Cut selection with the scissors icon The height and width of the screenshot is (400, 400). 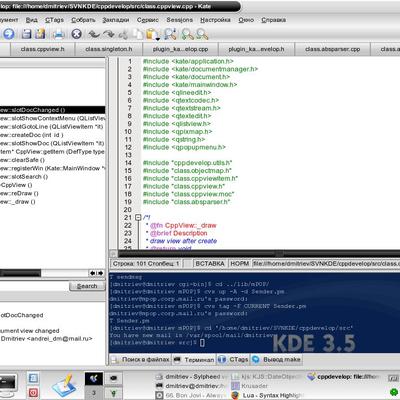[x=124, y=34]
